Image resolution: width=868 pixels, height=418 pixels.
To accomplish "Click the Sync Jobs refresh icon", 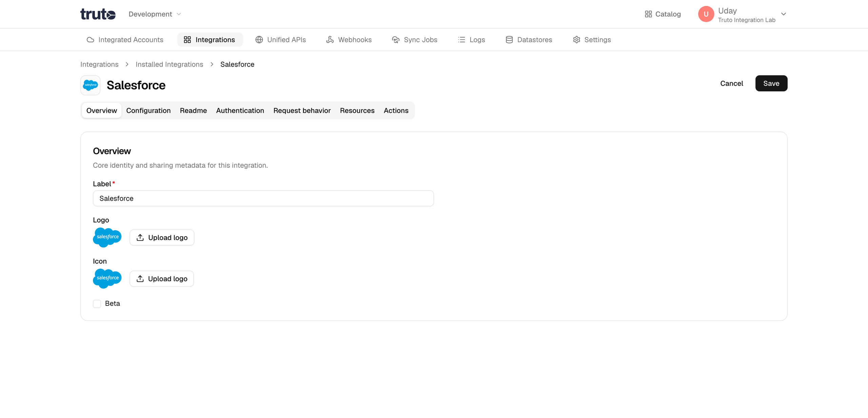I will [x=396, y=40].
